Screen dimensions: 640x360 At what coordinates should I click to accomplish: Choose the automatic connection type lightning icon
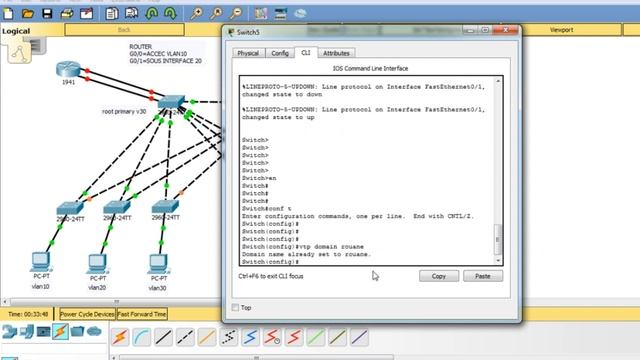click(x=120, y=338)
